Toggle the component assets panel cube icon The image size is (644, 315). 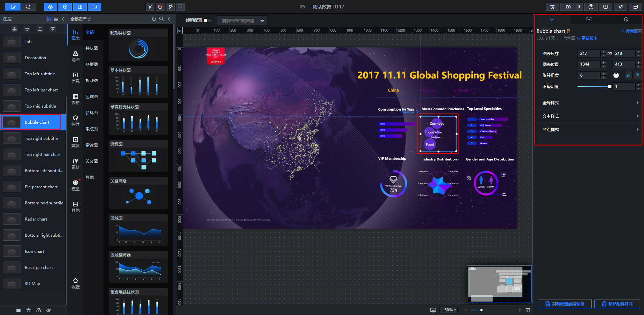(x=65, y=7)
